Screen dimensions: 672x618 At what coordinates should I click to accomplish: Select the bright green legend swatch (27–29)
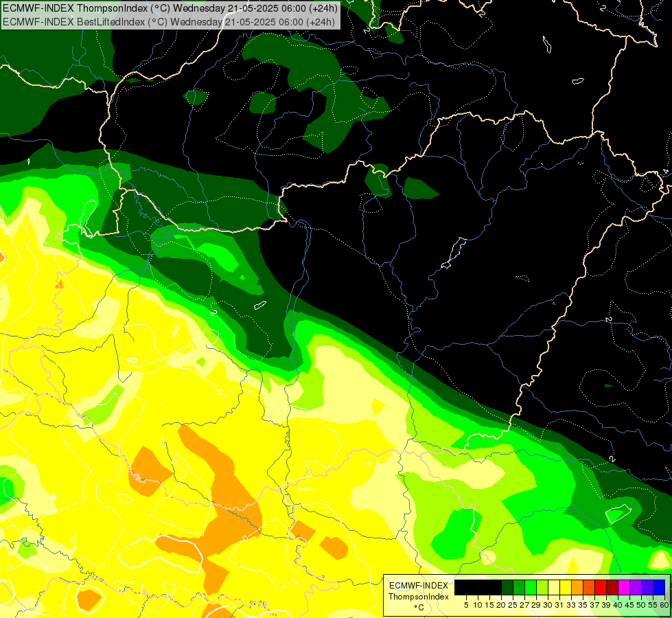[531, 587]
